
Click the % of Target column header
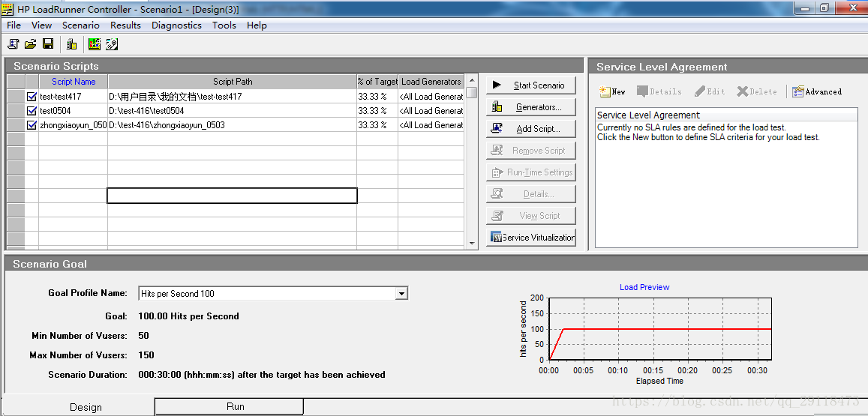(x=377, y=82)
